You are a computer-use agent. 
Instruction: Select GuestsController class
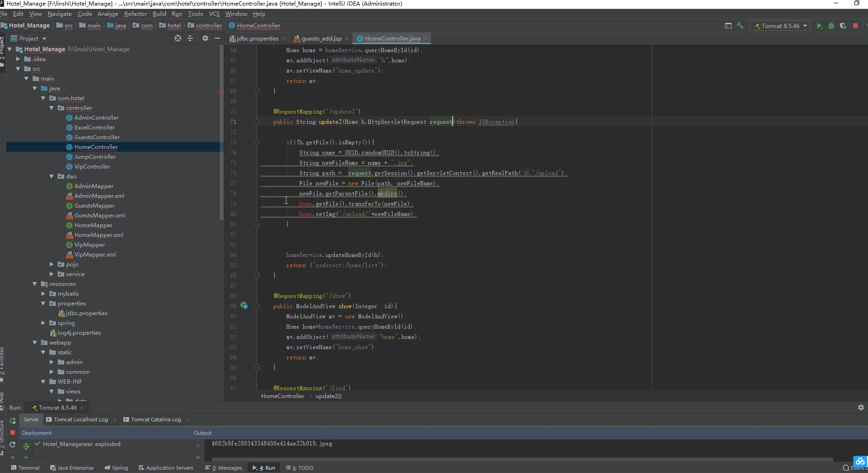[97, 137]
